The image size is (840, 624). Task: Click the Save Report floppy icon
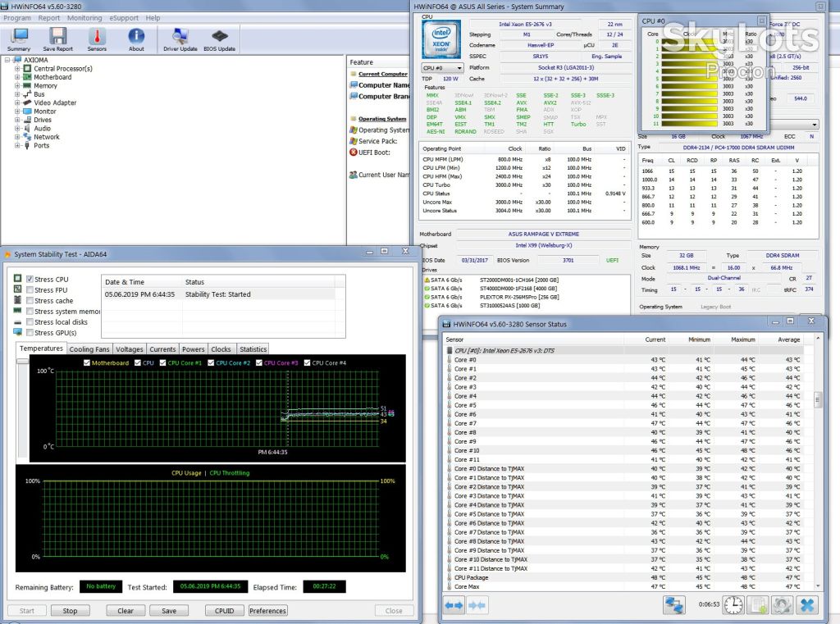pos(58,39)
